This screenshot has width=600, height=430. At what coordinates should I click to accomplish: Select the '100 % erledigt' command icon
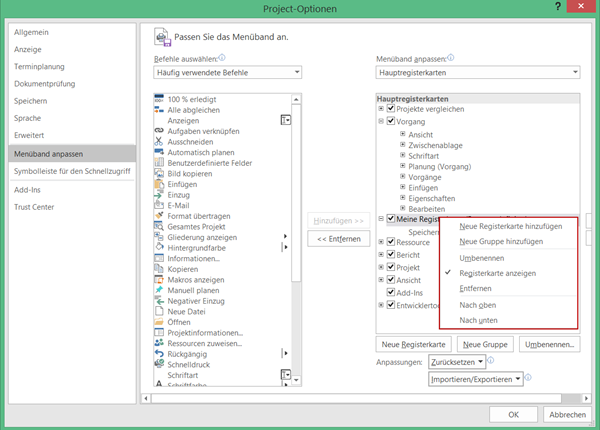point(159,99)
